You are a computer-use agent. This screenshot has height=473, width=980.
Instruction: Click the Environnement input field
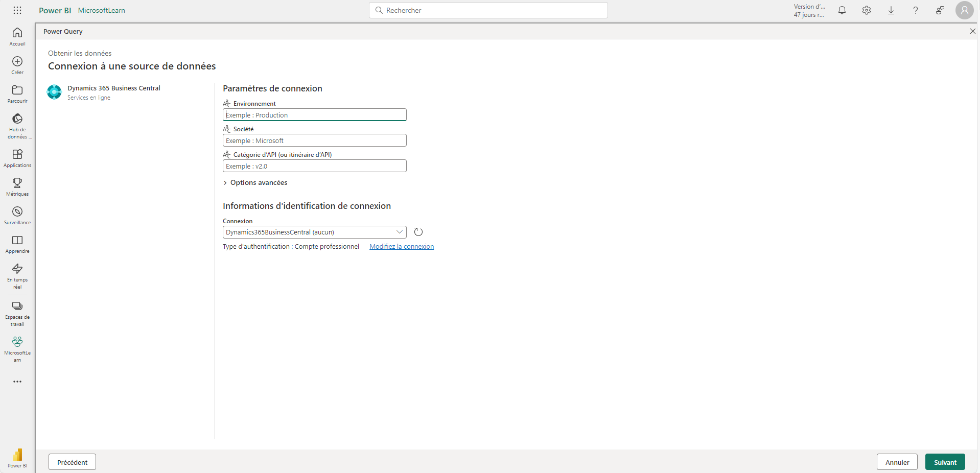(315, 115)
